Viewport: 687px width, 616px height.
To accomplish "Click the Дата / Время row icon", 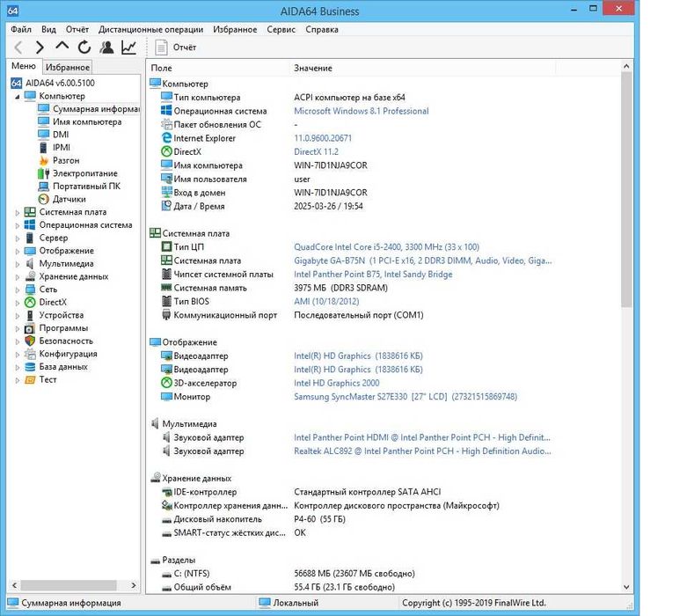I will 166,206.
